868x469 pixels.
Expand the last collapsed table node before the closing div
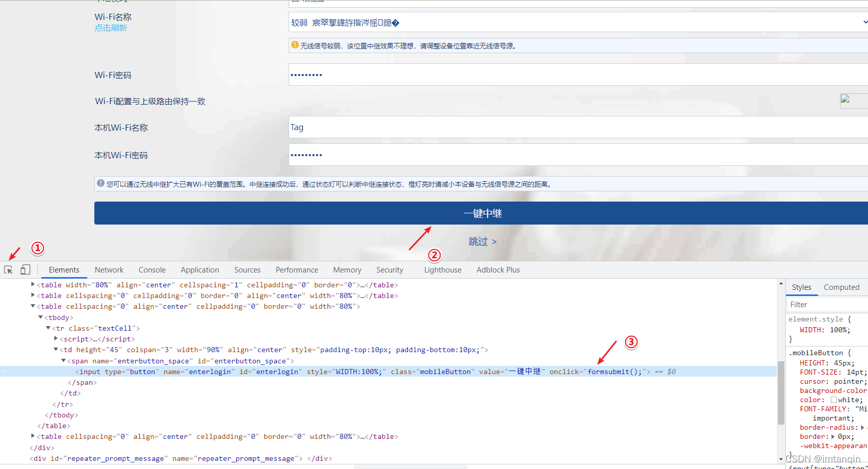[33, 436]
